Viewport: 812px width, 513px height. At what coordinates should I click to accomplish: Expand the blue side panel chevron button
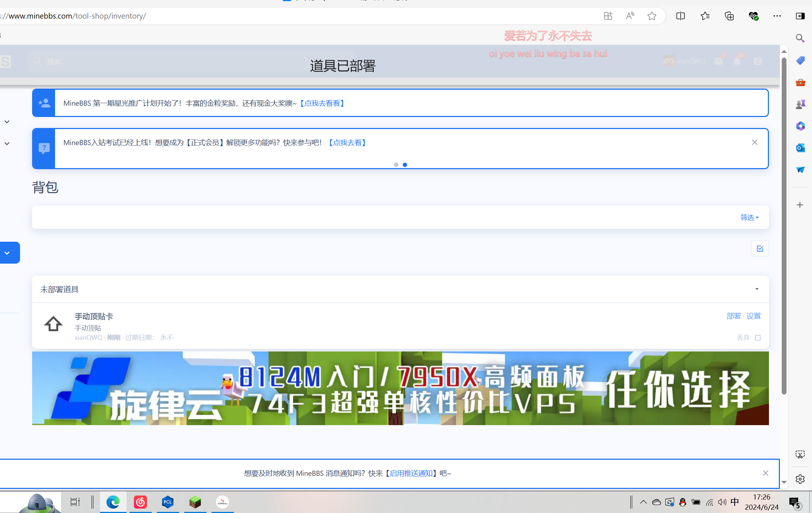click(x=7, y=253)
